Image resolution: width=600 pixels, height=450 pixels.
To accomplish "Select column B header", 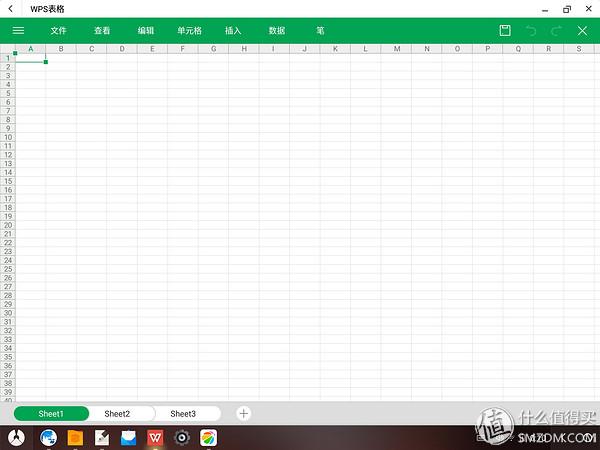I will [x=61, y=49].
